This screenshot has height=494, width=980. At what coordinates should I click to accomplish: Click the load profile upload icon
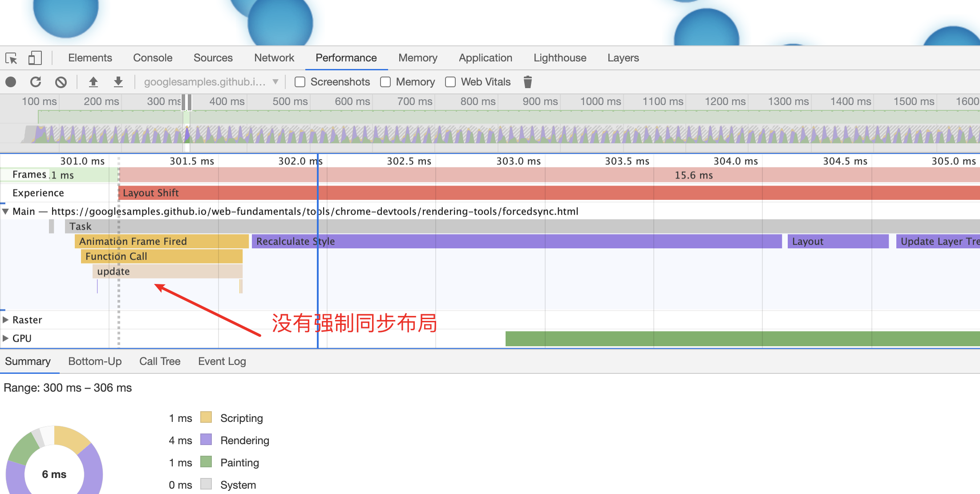coord(93,82)
